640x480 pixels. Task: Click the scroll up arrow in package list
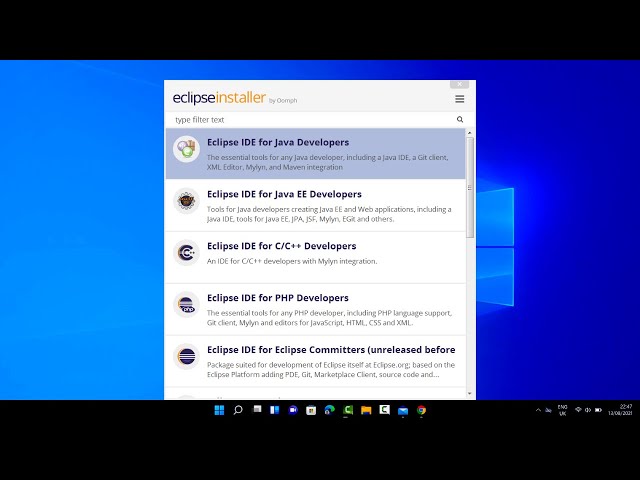469,133
